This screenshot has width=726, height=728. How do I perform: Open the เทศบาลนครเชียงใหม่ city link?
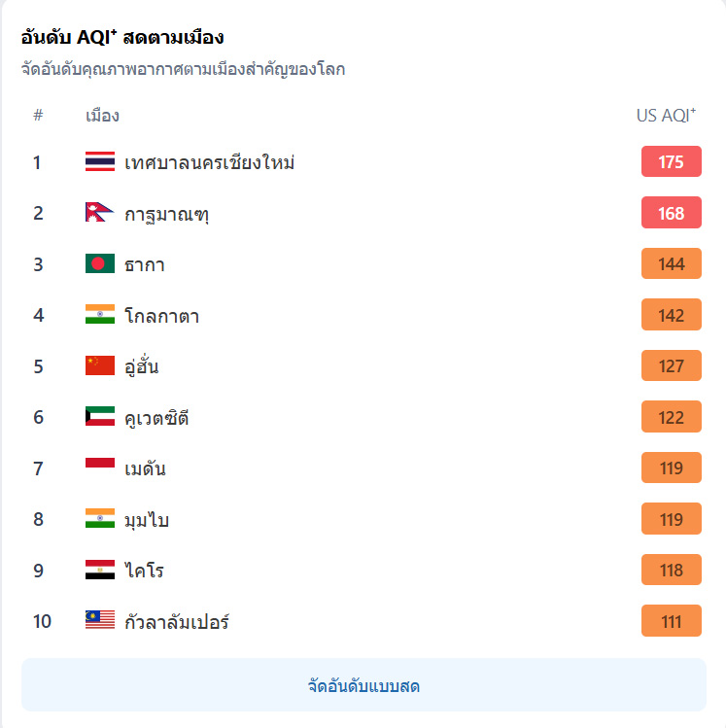click(x=209, y=162)
